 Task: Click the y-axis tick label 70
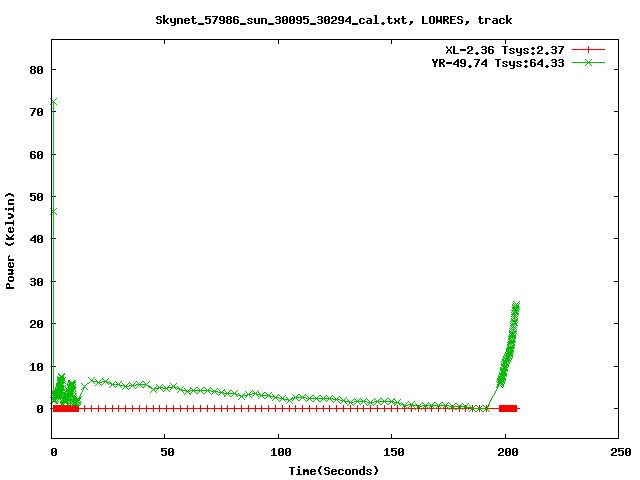point(36,112)
